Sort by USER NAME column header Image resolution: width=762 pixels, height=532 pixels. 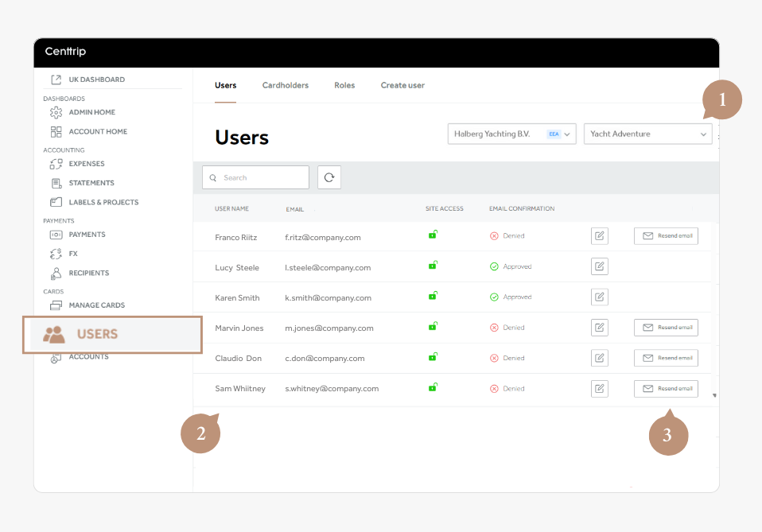[231, 209]
